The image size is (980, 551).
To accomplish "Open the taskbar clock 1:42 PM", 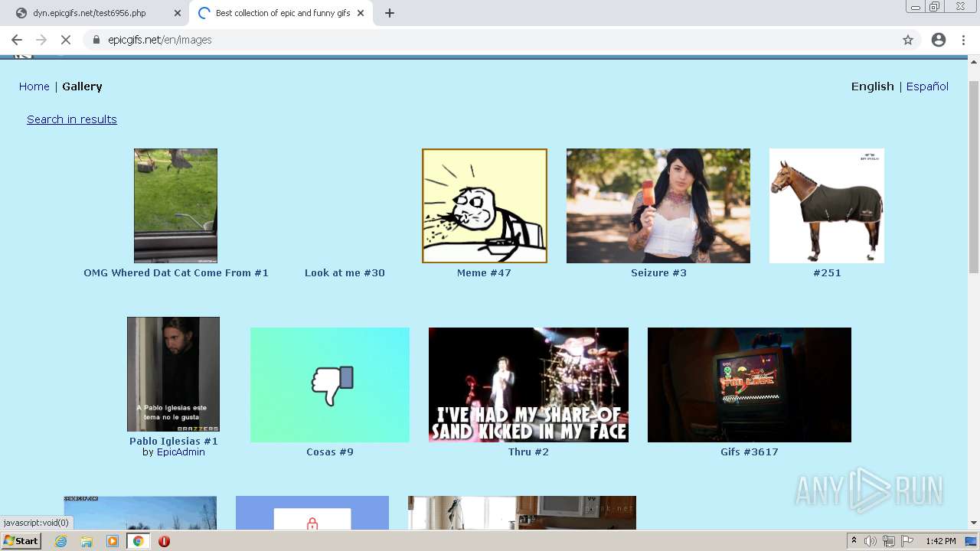I will [x=940, y=541].
